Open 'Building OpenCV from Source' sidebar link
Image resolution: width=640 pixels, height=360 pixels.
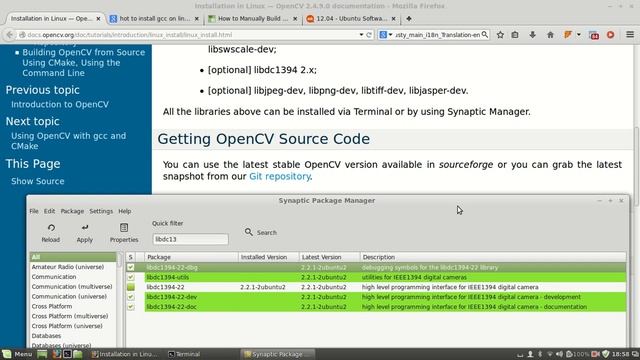coord(84,62)
